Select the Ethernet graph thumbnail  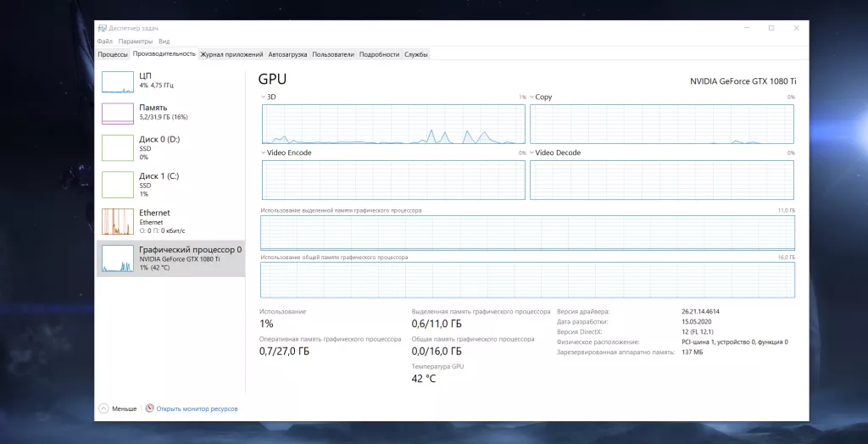(x=118, y=221)
